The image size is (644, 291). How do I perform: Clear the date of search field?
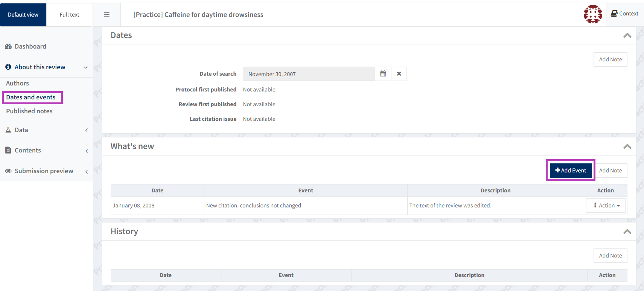click(399, 74)
